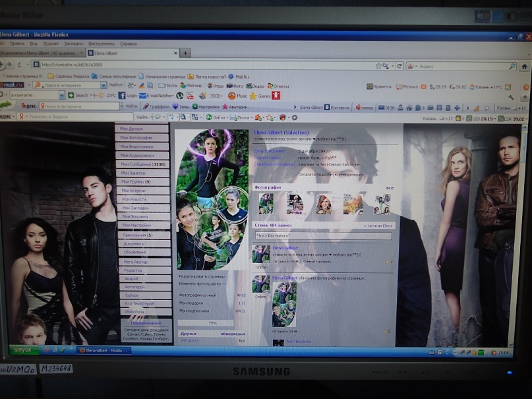Switch to the Аудиозаписи Elena Gilbert tab
This screenshot has width=532, height=399.
click(x=42, y=53)
